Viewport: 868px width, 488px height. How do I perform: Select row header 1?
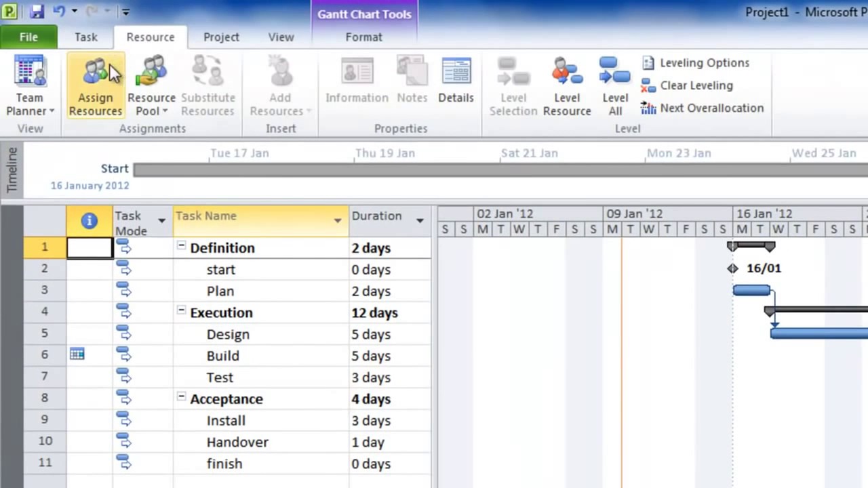point(45,248)
